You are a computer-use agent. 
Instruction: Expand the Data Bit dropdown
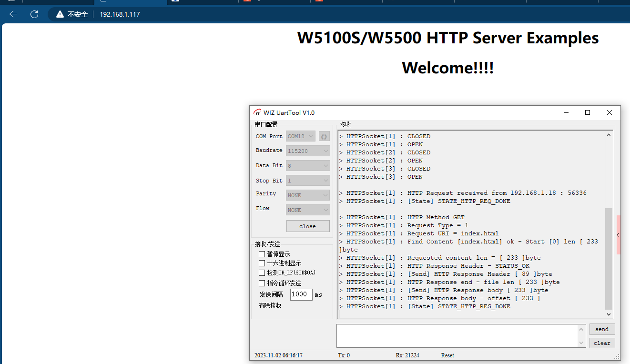pos(308,166)
